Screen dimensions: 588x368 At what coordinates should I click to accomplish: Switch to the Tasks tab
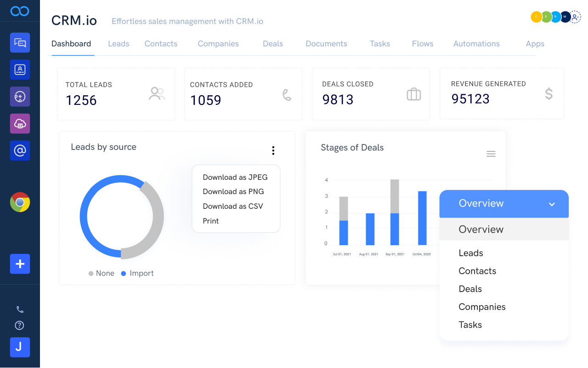click(x=380, y=44)
